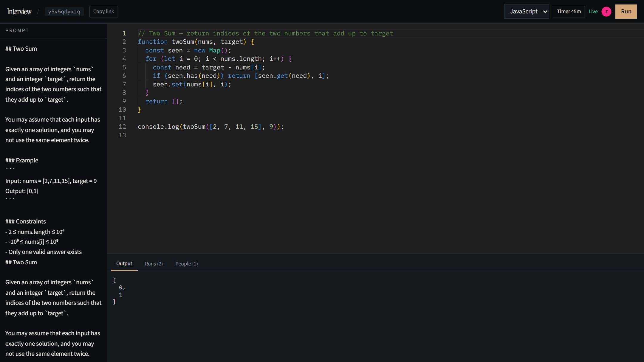Click the output value '1' in console
This screenshot has width=644, height=362.
[120, 295]
